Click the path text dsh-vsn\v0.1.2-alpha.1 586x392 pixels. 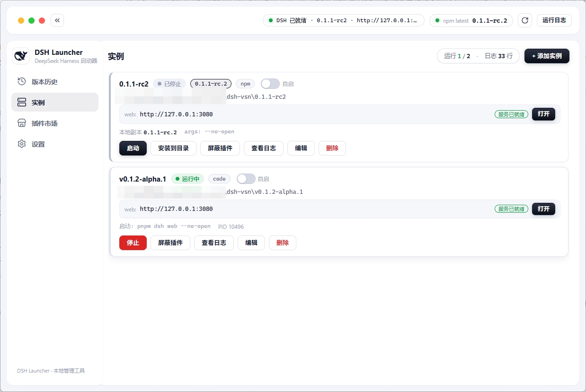pos(265,192)
